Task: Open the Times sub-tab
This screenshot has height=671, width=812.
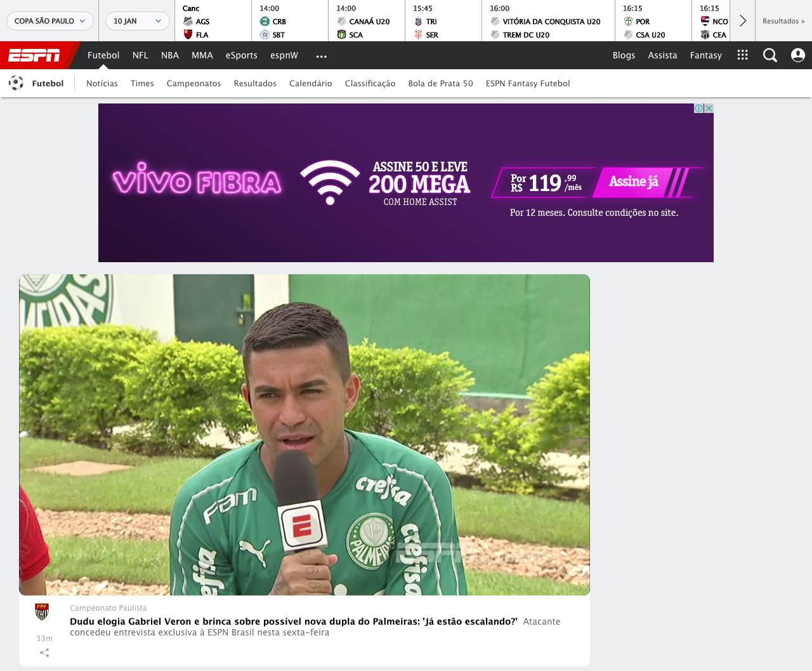Action: [142, 83]
